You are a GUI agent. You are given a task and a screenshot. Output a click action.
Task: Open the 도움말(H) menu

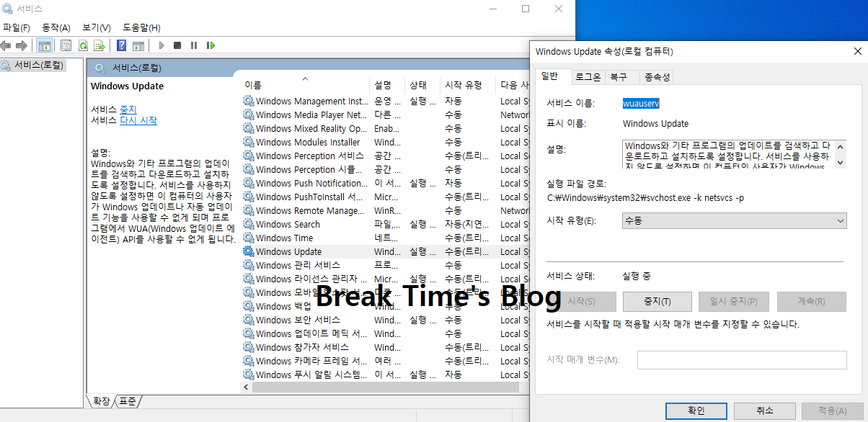[141, 27]
